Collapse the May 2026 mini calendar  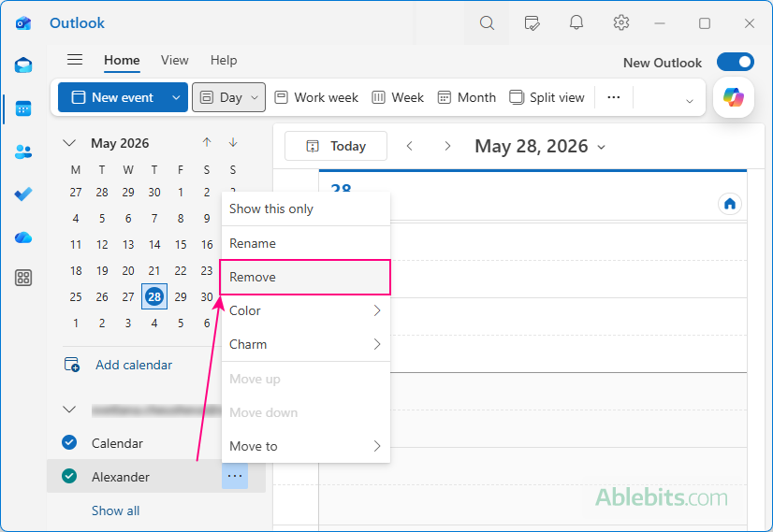[69, 143]
